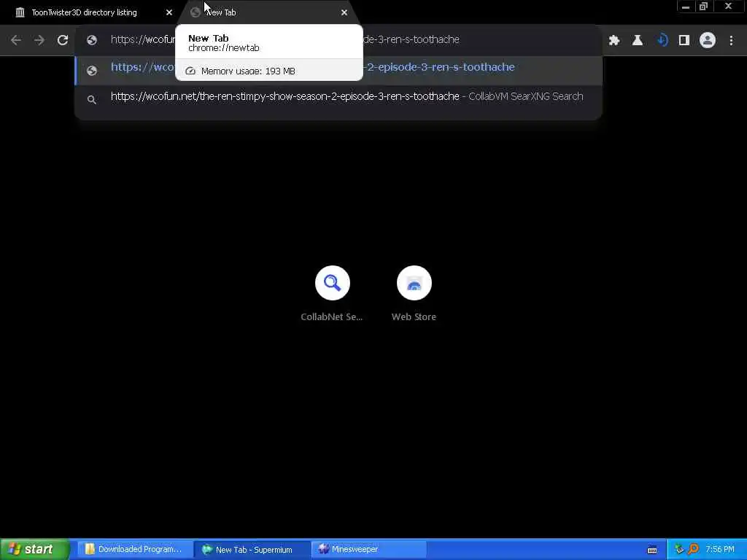Open the Chrome Labs flask icon

point(638,41)
